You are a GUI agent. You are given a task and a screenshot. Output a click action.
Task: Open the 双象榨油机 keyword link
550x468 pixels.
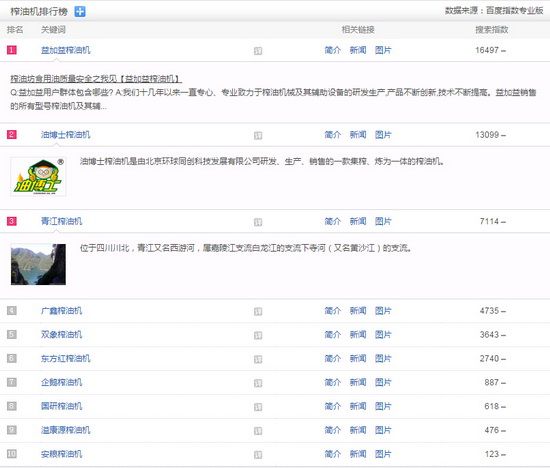[61, 335]
